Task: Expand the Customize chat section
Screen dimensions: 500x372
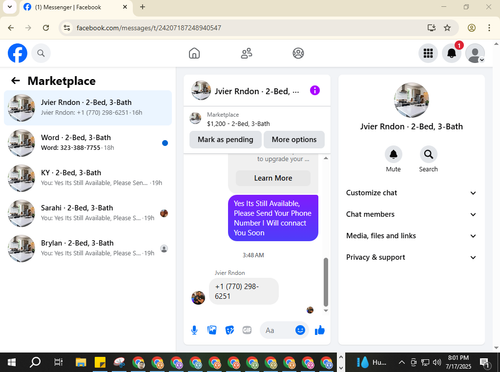Action: click(411, 193)
